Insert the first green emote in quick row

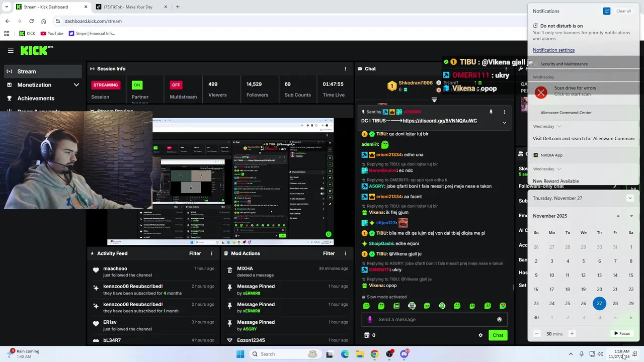coord(366,306)
